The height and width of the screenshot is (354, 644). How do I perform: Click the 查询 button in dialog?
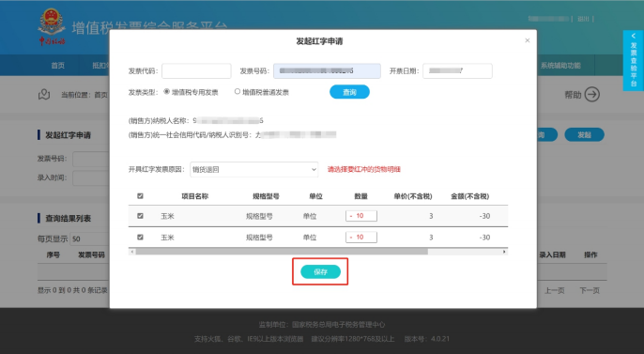pos(349,92)
